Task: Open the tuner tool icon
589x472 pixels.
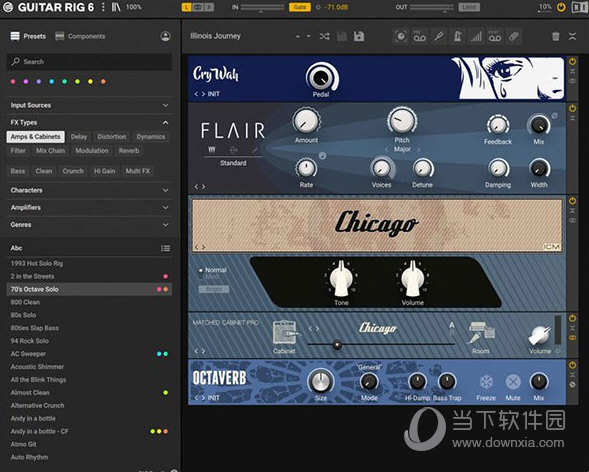Action: 438,37
